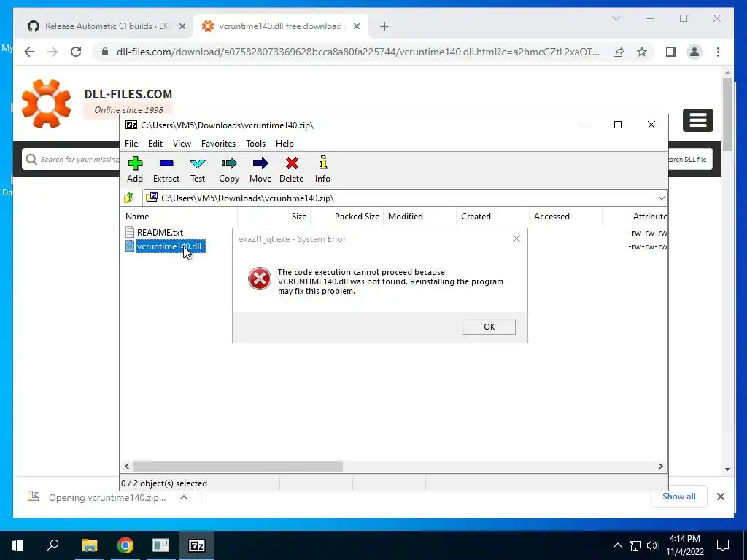This screenshot has width=747, height=560.
Task: Open the DLL-FILES hamburger menu
Action: click(697, 120)
